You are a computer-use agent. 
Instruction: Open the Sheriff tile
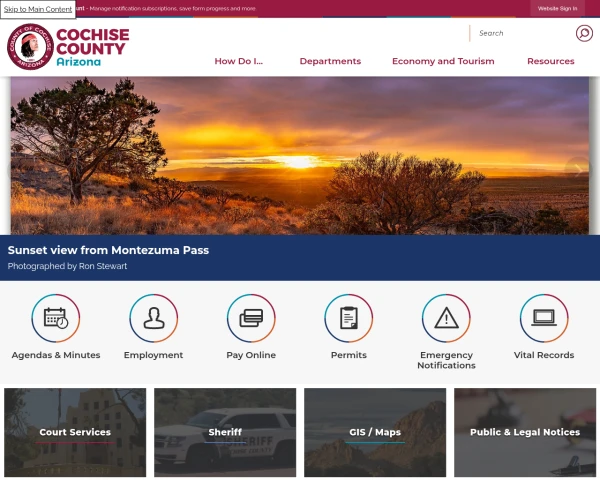coord(225,433)
